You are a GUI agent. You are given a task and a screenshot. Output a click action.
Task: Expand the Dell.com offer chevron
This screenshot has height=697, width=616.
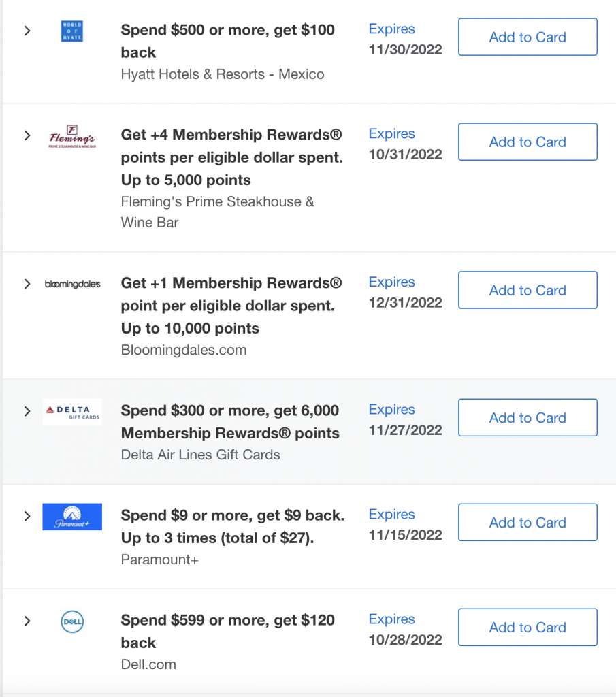tap(27, 621)
